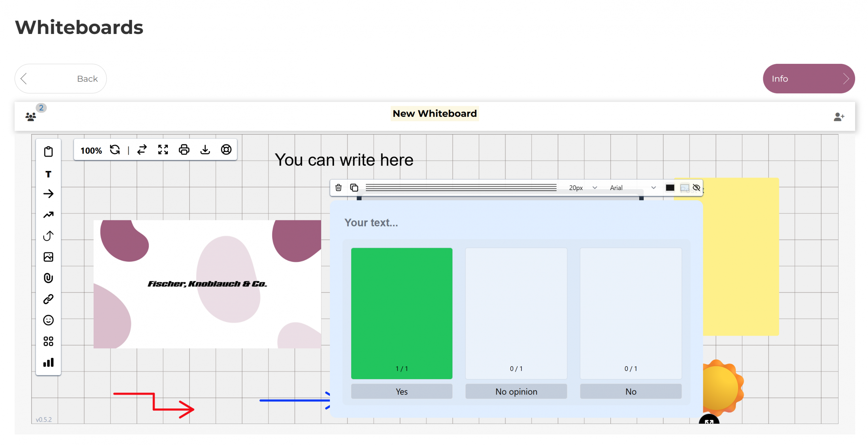Open the Arial font family dropdown
The width and height of the screenshot is (868, 445).
coord(632,188)
